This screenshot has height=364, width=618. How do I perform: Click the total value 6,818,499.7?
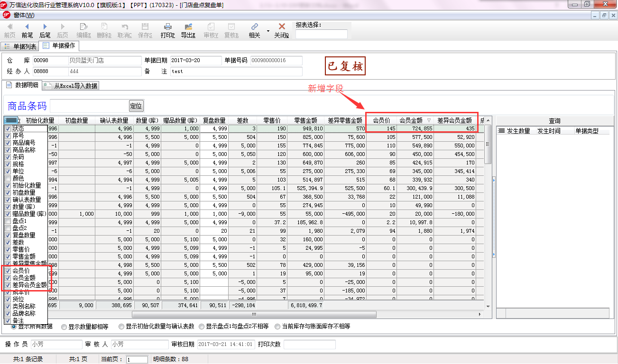tap(305, 306)
